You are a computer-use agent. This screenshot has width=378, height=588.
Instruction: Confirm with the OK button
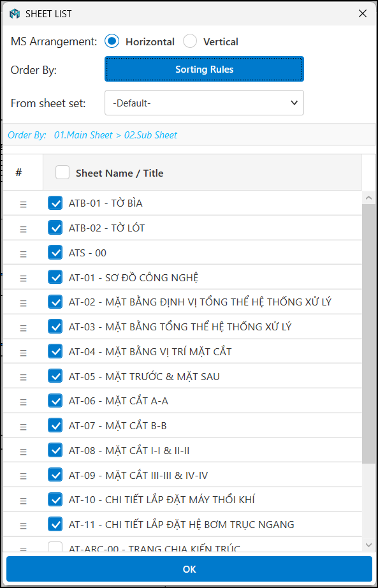click(189, 569)
